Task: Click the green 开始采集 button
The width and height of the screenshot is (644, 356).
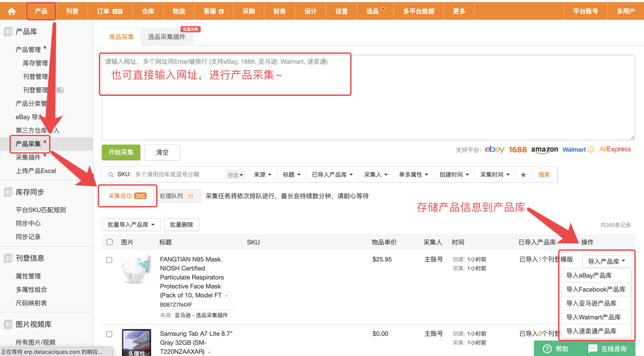Action: (121, 152)
